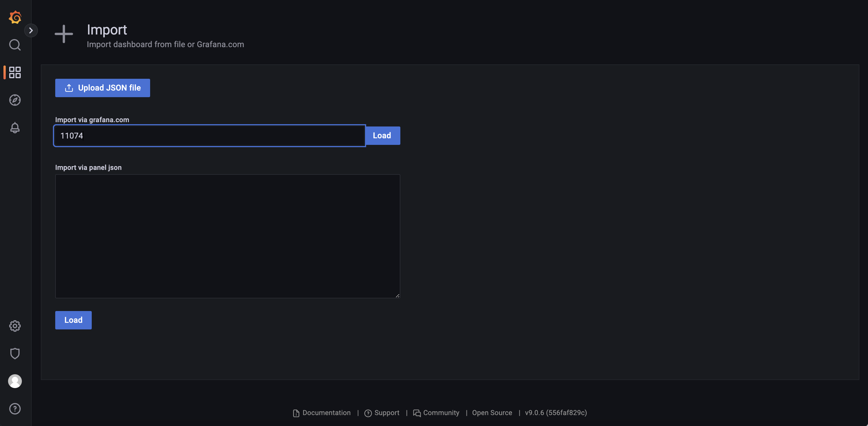Open the Dashboards grid icon in sidebar
This screenshot has height=426, width=868.
click(15, 72)
